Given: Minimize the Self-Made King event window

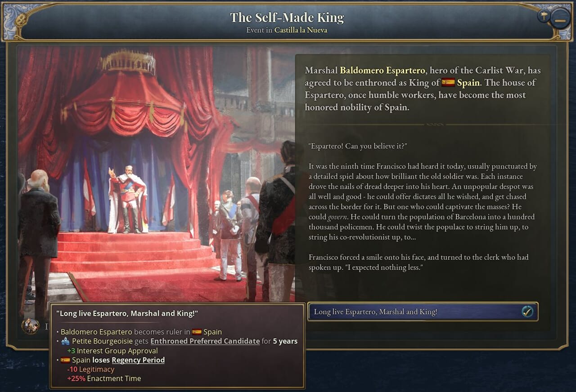Looking at the screenshot, I should coord(560,21).
